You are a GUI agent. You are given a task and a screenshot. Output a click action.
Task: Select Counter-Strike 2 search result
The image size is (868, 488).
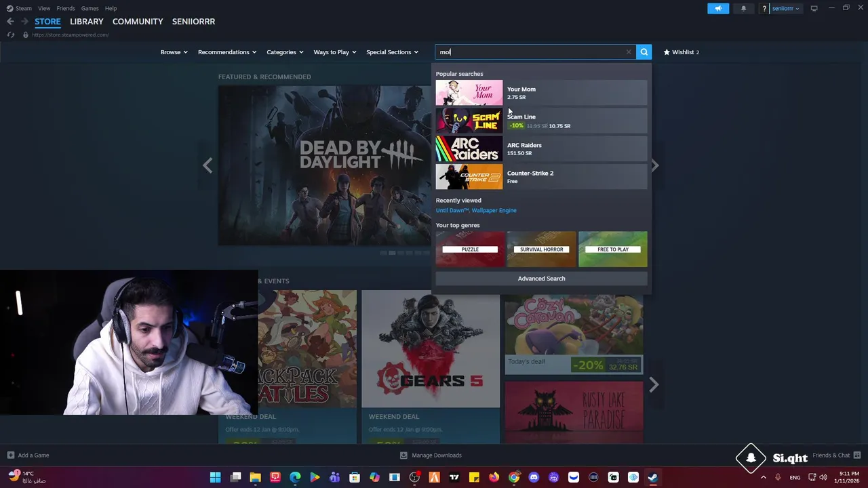pos(541,176)
